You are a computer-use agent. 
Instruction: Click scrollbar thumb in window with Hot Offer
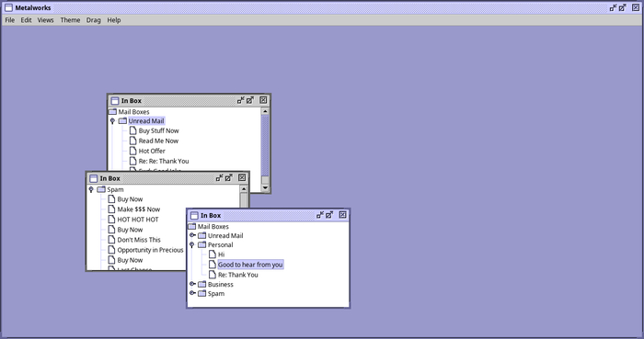point(265,145)
